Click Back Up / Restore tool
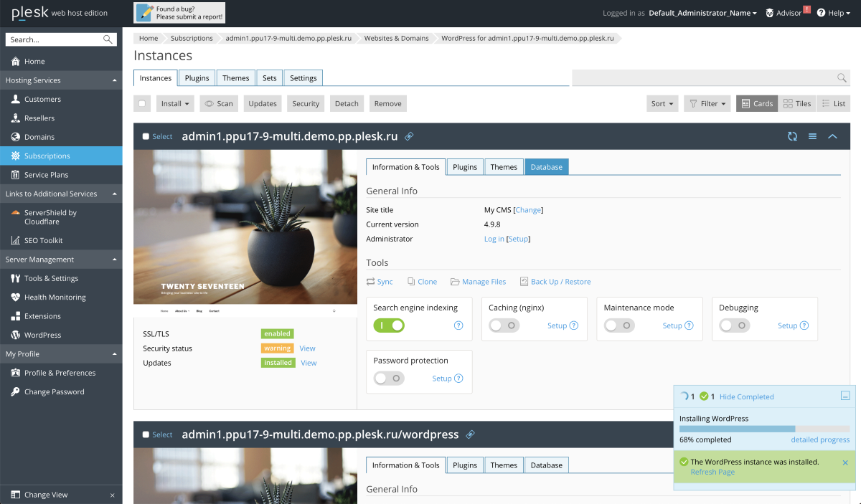Viewport: 861px width, 504px height. pyautogui.click(x=555, y=282)
